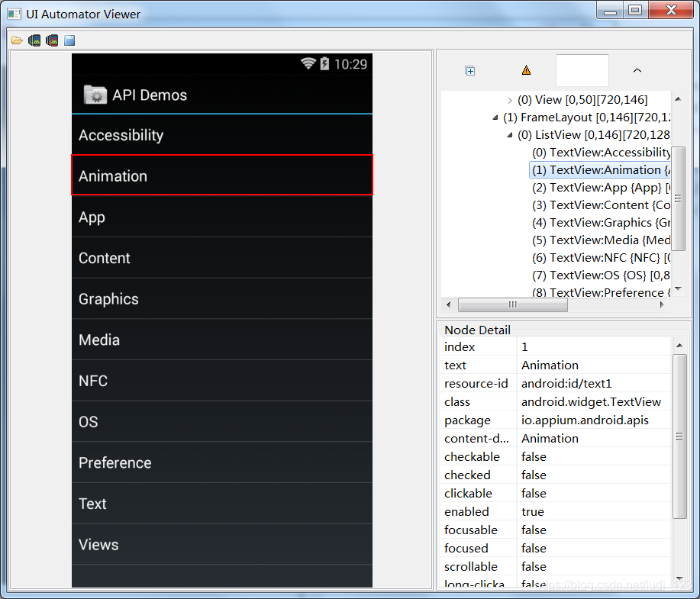The height and width of the screenshot is (599, 700).
Task: Select the focused row's false value
Action: pos(593,548)
